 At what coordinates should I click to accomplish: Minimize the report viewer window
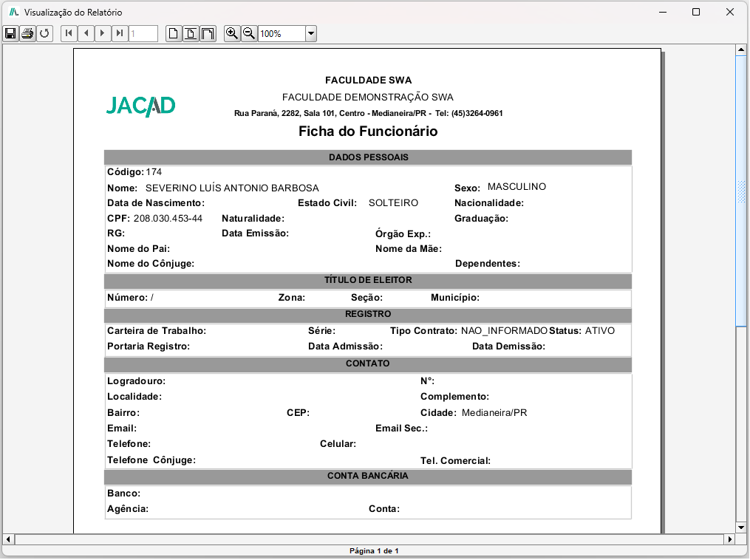(x=663, y=12)
